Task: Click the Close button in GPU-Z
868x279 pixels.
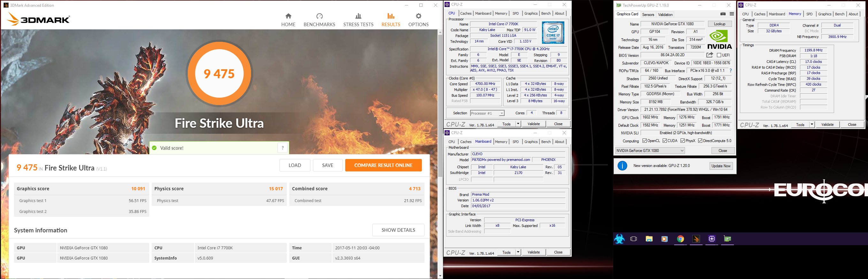Action: (x=722, y=151)
